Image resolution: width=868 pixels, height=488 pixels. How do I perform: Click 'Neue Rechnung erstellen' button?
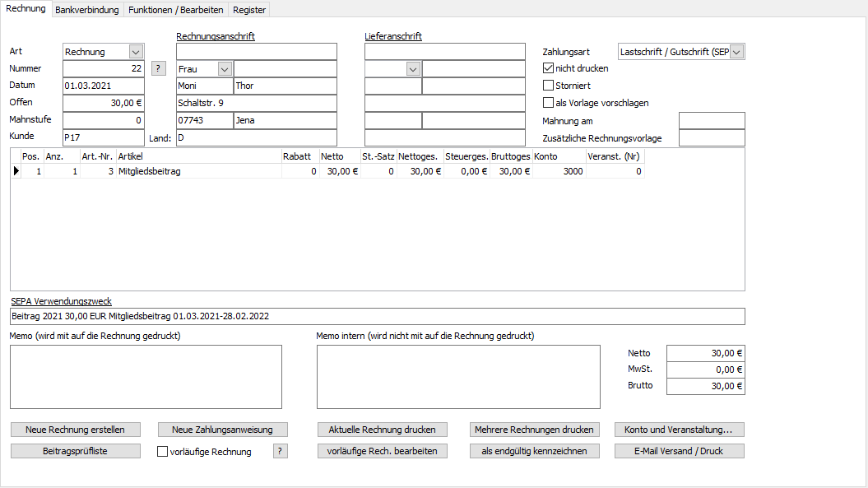[76, 430]
